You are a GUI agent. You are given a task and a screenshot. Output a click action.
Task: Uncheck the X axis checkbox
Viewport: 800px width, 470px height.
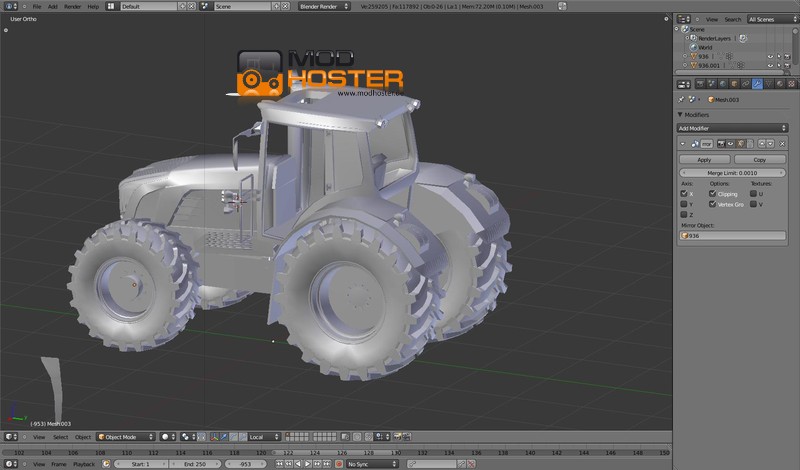click(x=684, y=194)
